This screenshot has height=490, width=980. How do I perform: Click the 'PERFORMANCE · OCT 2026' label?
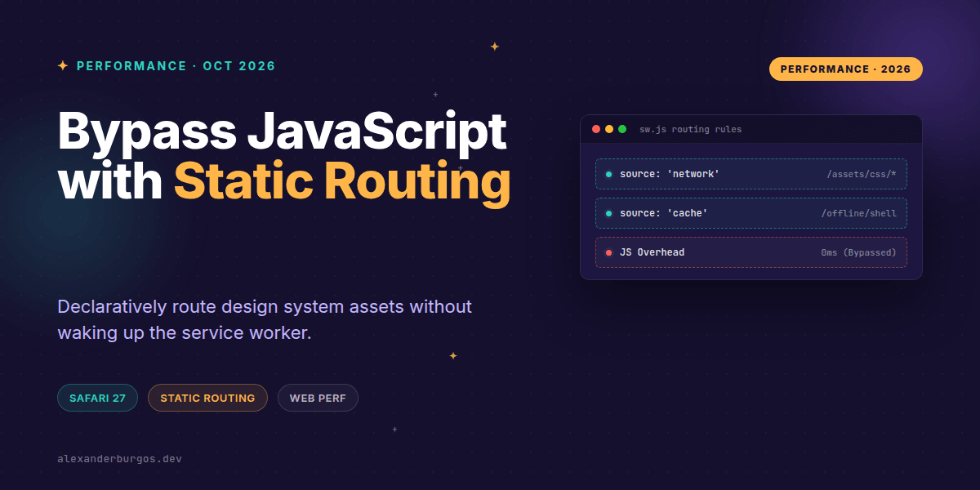click(x=176, y=66)
